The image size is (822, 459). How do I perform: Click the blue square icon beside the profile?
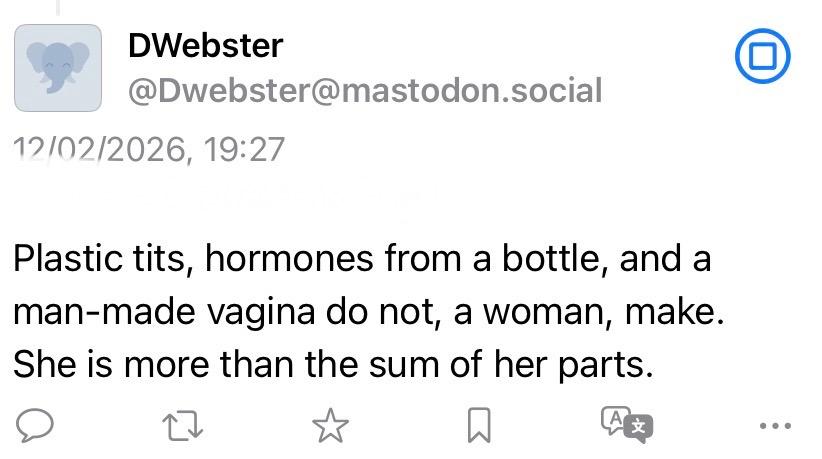(762, 56)
